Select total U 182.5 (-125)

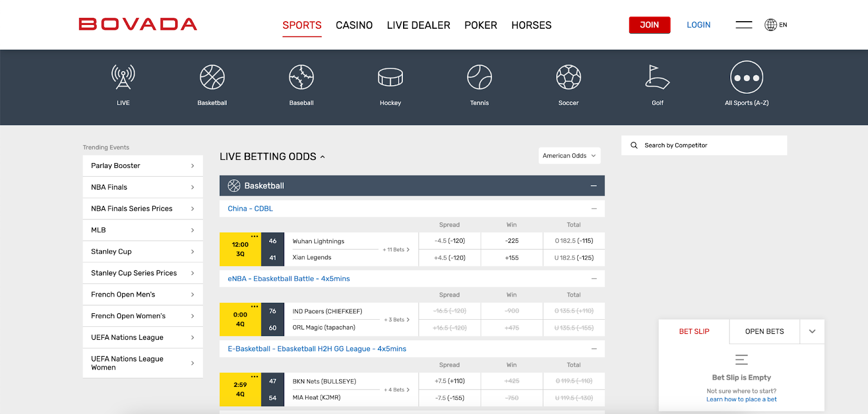(x=574, y=258)
